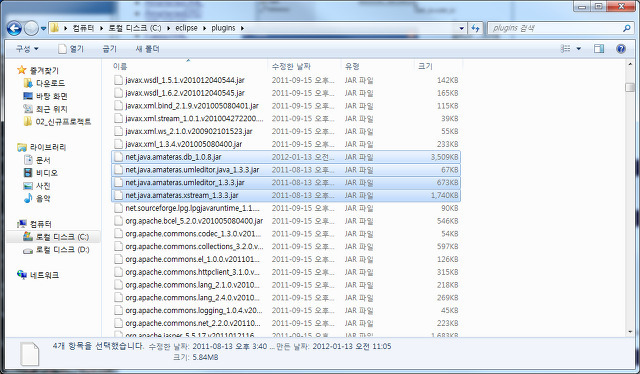Image resolution: width=640 pixels, height=374 pixels.
Task: Select the 컴퓨터 breadcrumb in address bar
Action: click(x=83, y=28)
